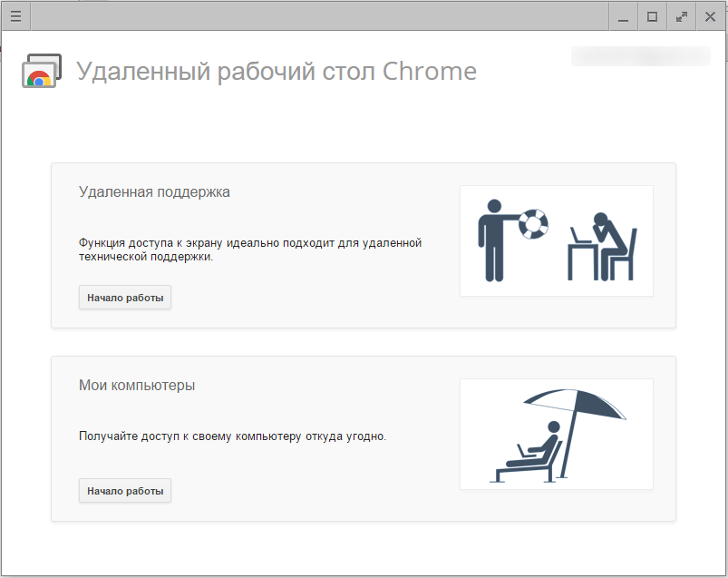728x578 pixels.
Task: Click text Получайте доступ к своему компьютеру
Action: (x=189, y=436)
